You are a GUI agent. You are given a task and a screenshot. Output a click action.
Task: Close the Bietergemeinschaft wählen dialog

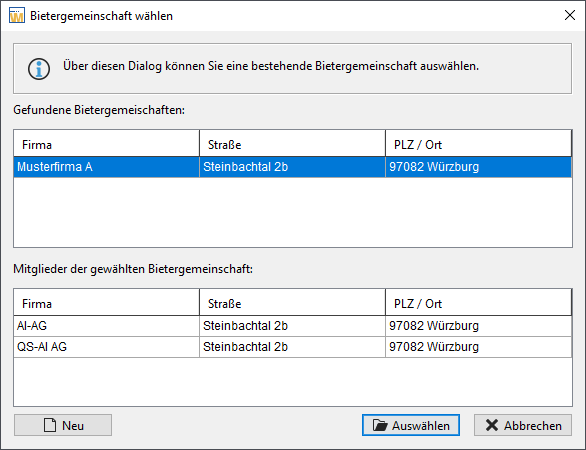point(570,15)
